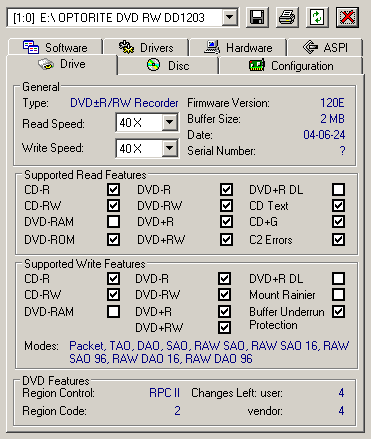Toggle DVD-R write feature checkbox
The height and width of the screenshot is (439, 371).
tap(224, 278)
